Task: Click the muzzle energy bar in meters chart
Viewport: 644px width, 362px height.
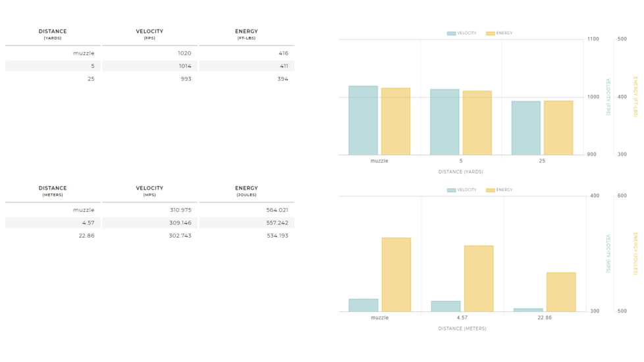Action: [396, 274]
